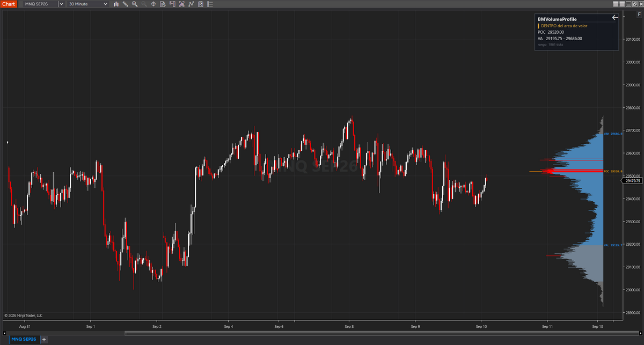Click the horizontal scrollbar thumb
This screenshot has width=644, height=345.
381,333
